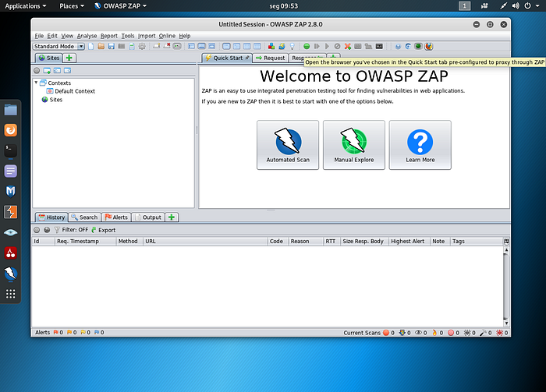Click the Export icon in History toolbar
This screenshot has width=546, height=392.
pos(104,230)
